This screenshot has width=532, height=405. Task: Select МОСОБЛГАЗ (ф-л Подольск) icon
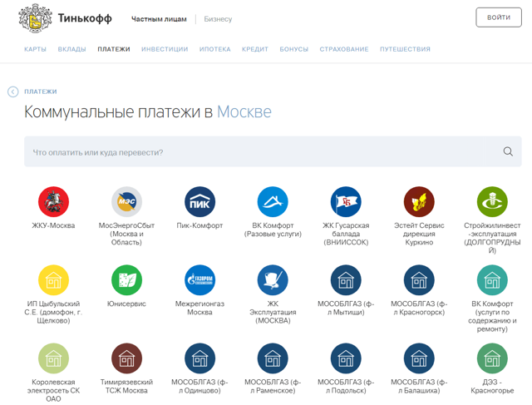pyautogui.click(x=346, y=358)
